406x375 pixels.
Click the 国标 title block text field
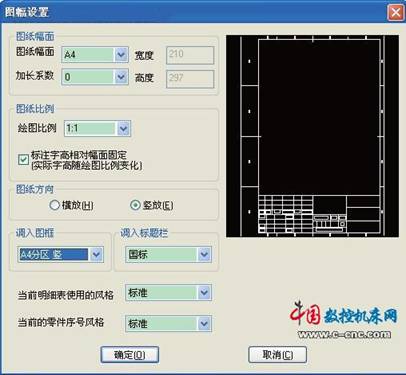pyautogui.click(x=162, y=255)
